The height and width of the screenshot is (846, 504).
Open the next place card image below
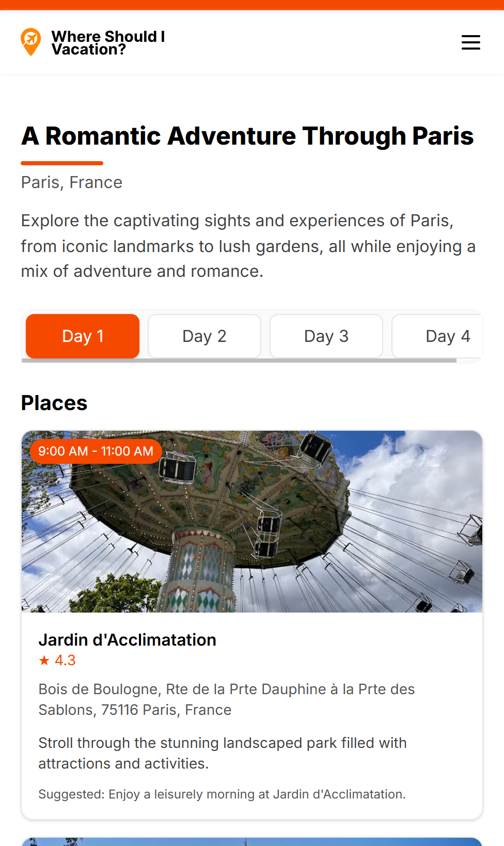click(252, 842)
